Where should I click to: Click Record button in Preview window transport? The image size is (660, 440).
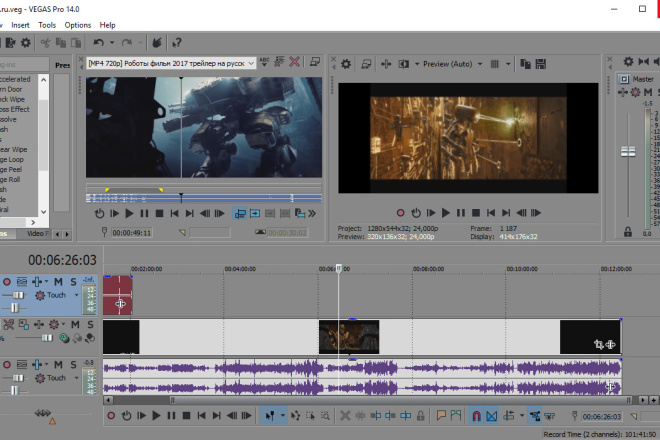[x=400, y=213]
